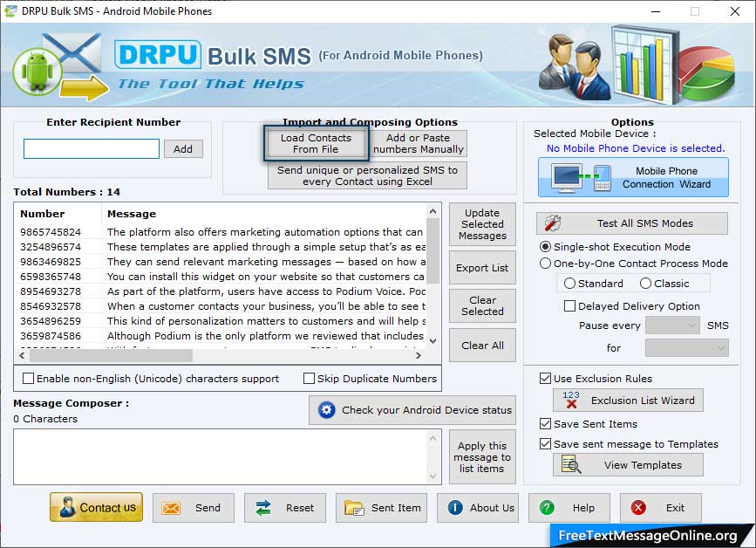Image resolution: width=756 pixels, height=548 pixels.
Task: Click the Clear All button
Action: 482,346
